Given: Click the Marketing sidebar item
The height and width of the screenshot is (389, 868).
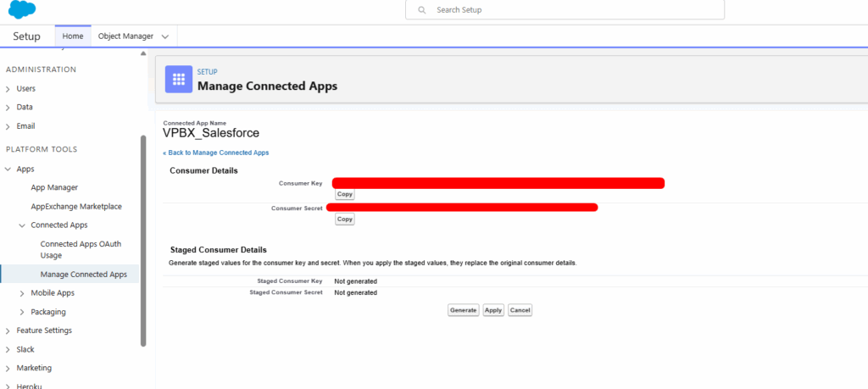Looking at the screenshot, I should tap(34, 368).
